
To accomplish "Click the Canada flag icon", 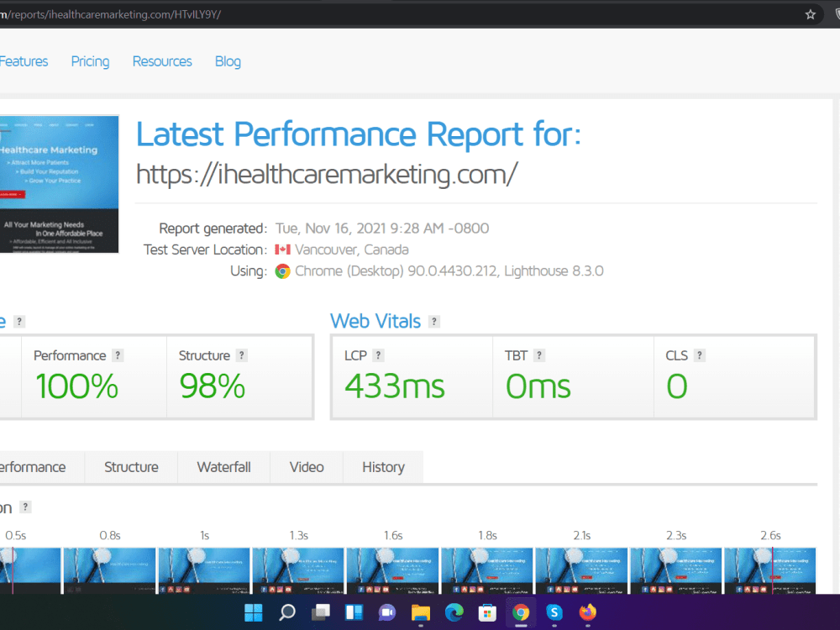I will (x=282, y=249).
